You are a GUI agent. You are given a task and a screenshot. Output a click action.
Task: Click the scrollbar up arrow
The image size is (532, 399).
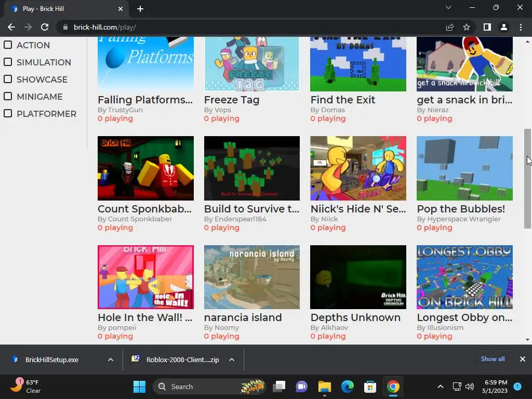pyautogui.click(x=527, y=42)
